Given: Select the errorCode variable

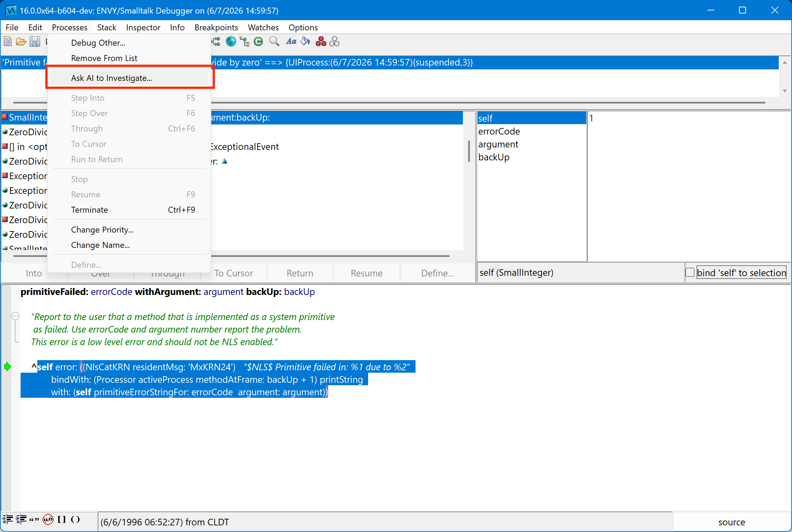Looking at the screenshot, I should click(531, 131).
